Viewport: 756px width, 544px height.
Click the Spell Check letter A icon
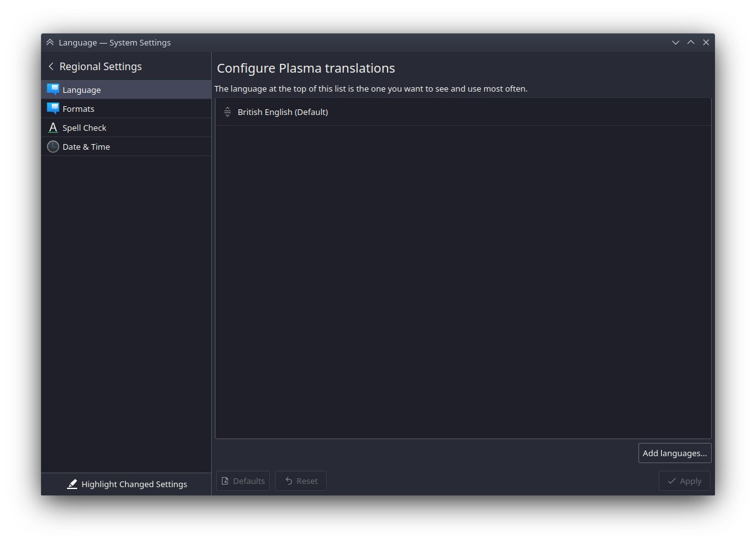[x=53, y=128]
